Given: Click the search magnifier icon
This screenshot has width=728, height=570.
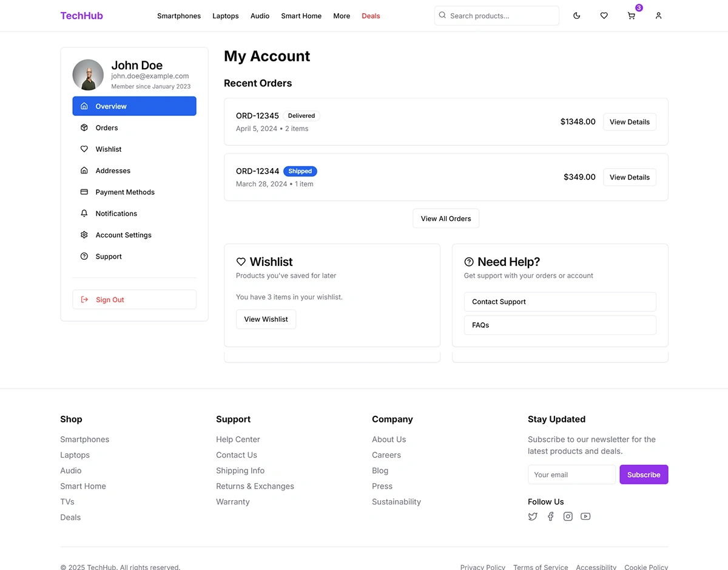Looking at the screenshot, I should click(x=442, y=15).
